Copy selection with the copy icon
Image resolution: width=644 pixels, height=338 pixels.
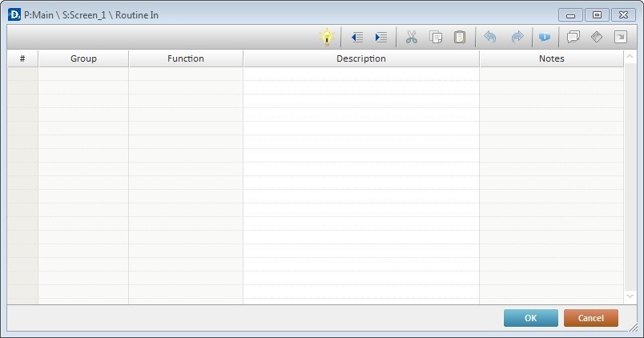point(436,38)
